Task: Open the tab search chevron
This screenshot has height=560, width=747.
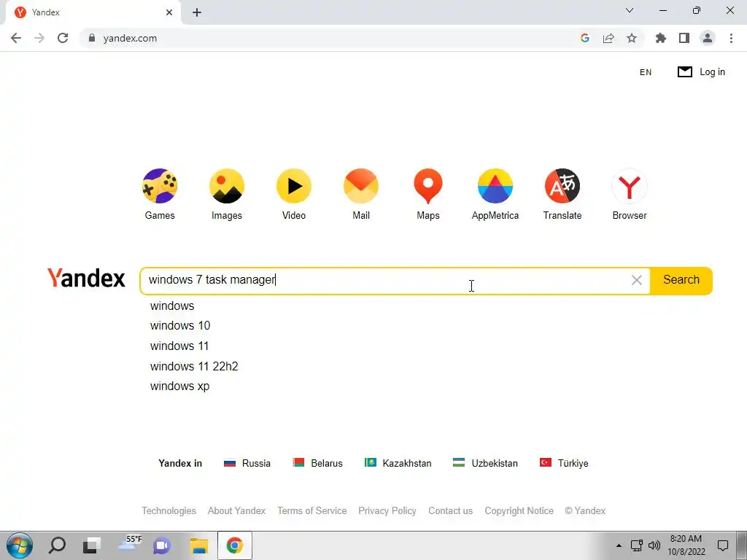Action: (630, 10)
